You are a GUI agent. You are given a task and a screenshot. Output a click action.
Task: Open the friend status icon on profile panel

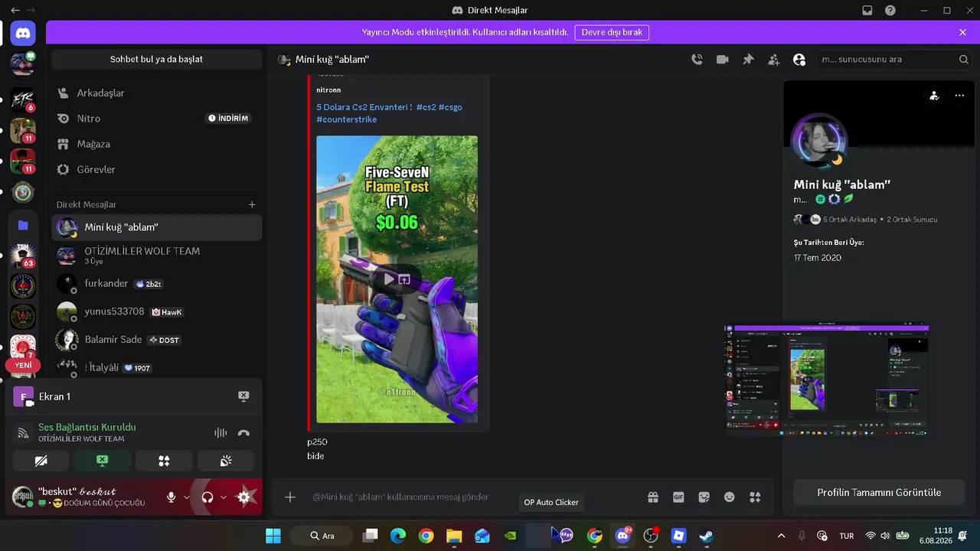point(934,96)
